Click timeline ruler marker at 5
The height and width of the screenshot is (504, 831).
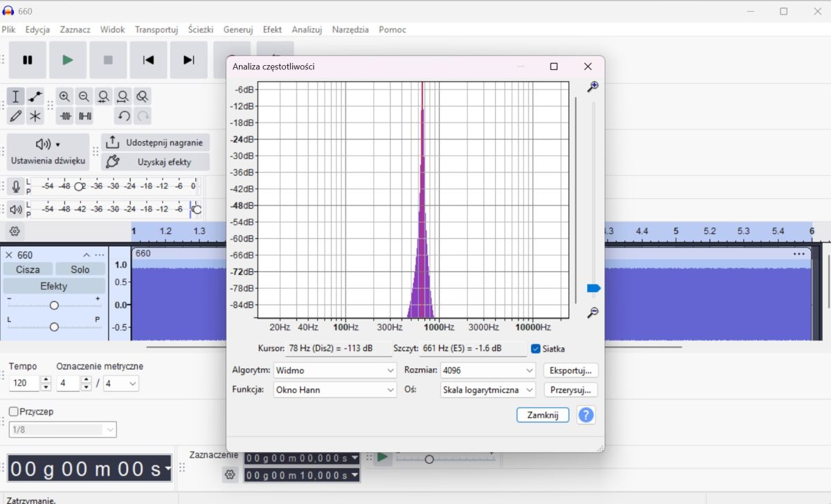click(x=676, y=231)
